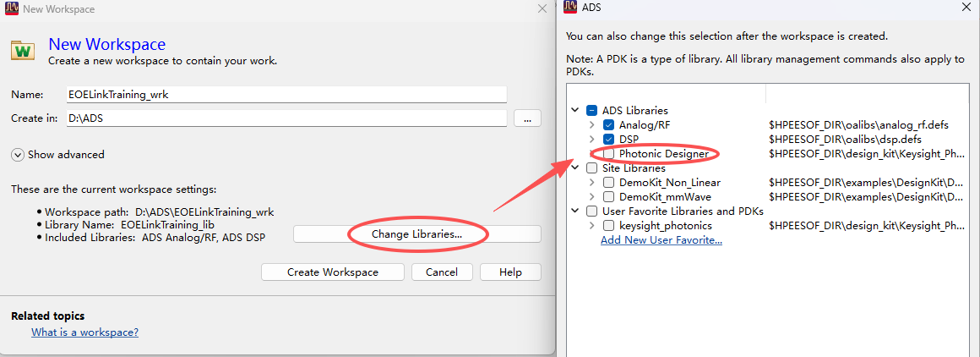The height and width of the screenshot is (357, 980).
Task: Expand the keysight_photonics tree node
Action: (x=592, y=226)
